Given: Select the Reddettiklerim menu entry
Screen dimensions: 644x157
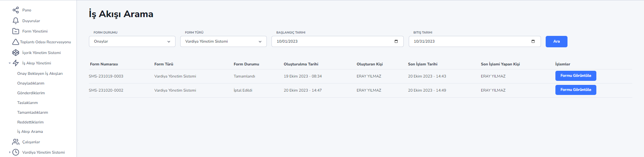Looking at the screenshot, I should [31, 122].
